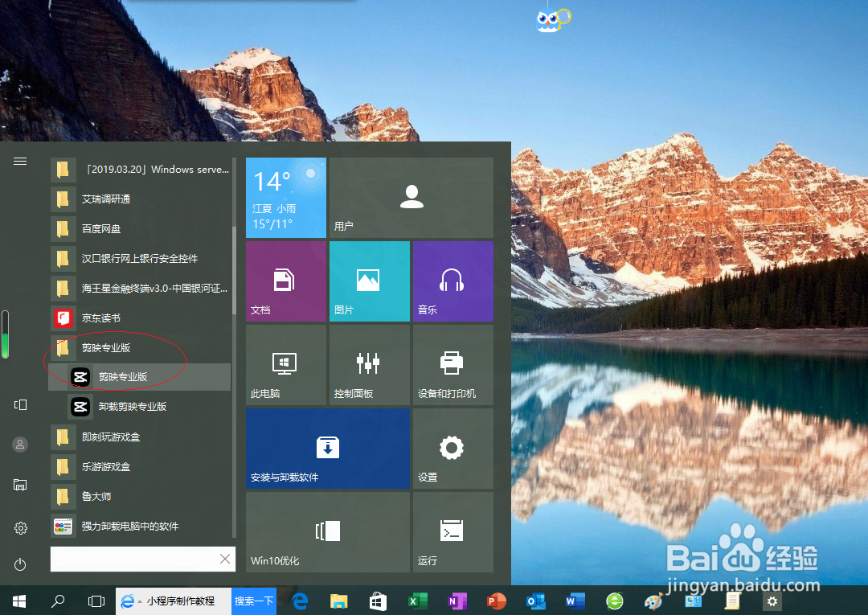Open the 设备和打印机 tile
The height and width of the screenshot is (615, 868).
pyautogui.click(x=452, y=365)
